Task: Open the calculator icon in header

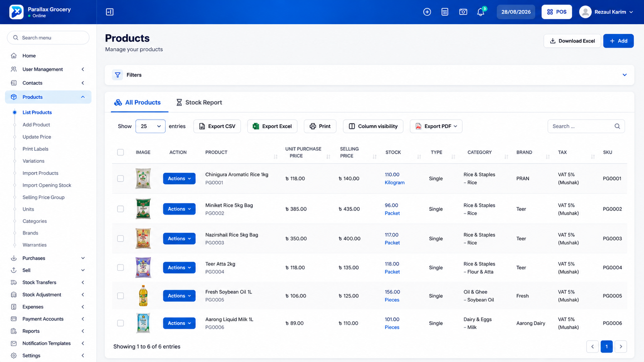Action: [x=445, y=12]
